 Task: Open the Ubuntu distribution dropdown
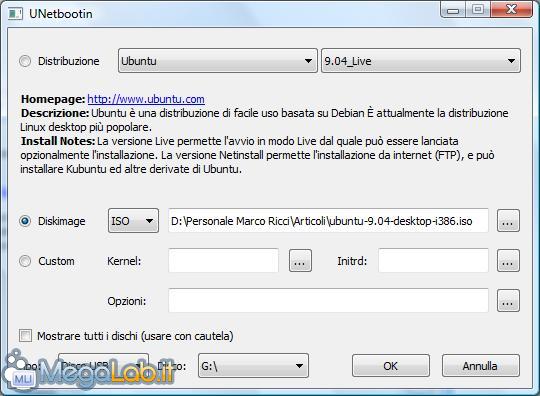tap(218, 61)
